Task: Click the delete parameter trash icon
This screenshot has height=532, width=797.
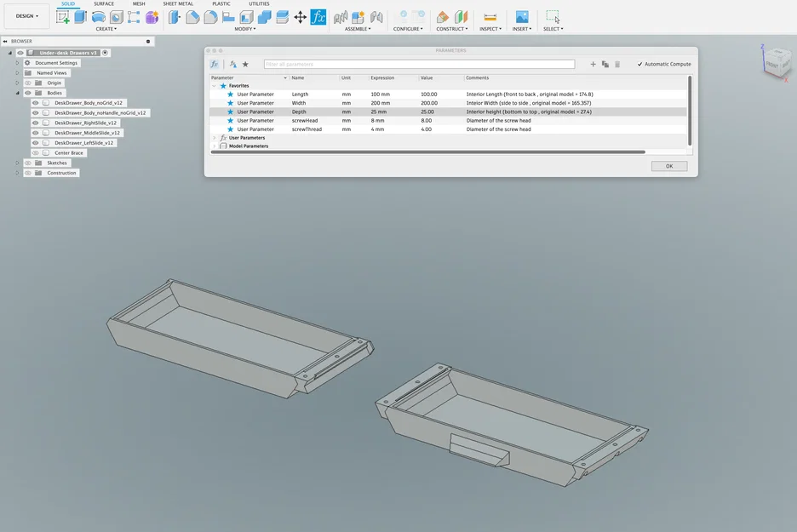Action: [x=617, y=63]
